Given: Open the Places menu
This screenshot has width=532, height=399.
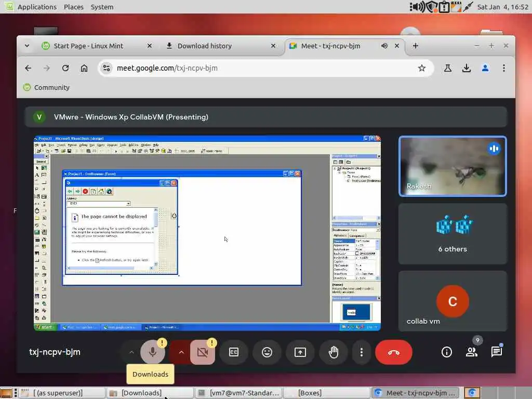Looking at the screenshot, I should click(74, 7).
